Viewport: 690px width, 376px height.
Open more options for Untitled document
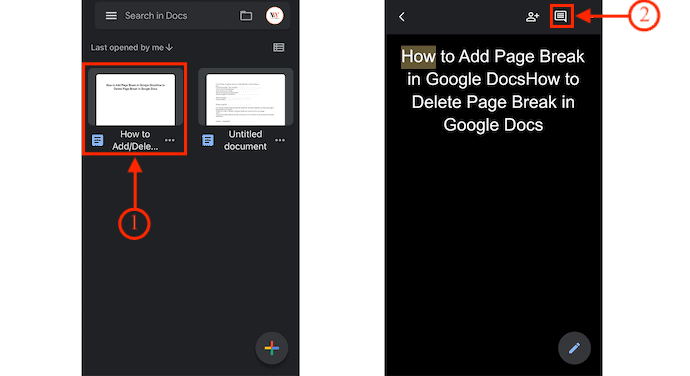click(x=280, y=140)
